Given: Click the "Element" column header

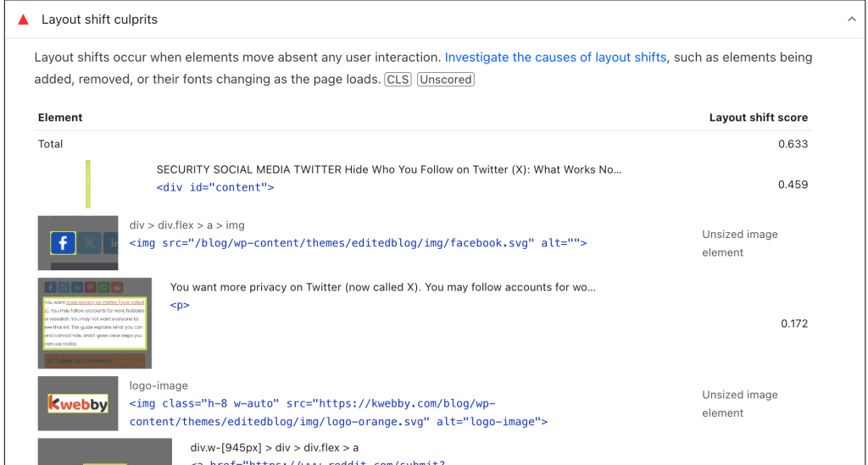Looking at the screenshot, I should click(60, 118).
